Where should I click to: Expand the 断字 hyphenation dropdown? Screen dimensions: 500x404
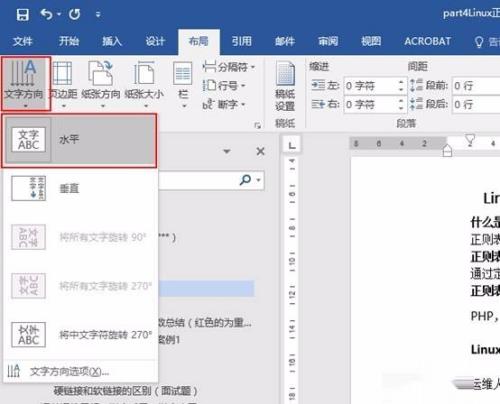(224, 105)
